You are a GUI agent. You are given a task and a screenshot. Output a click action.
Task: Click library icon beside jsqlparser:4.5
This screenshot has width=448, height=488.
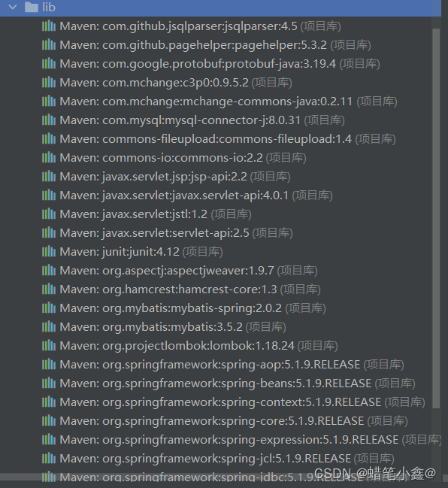pos(49,26)
